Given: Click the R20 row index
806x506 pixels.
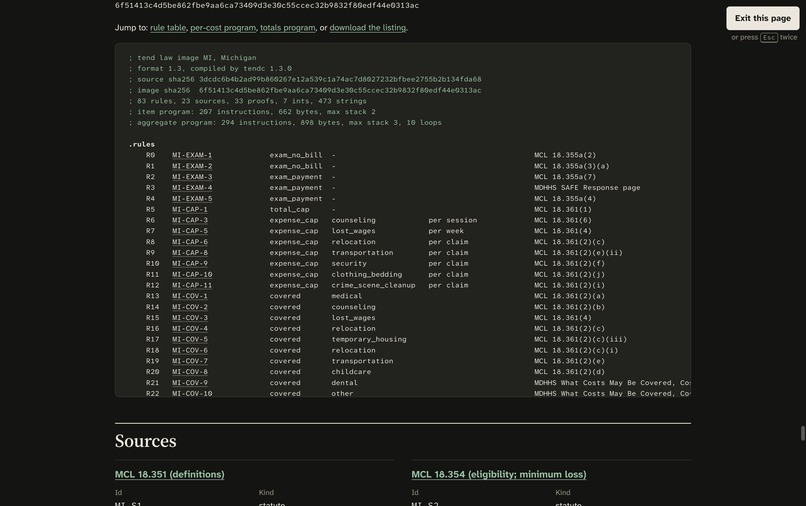Looking at the screenshot, I should coord(152,372).
